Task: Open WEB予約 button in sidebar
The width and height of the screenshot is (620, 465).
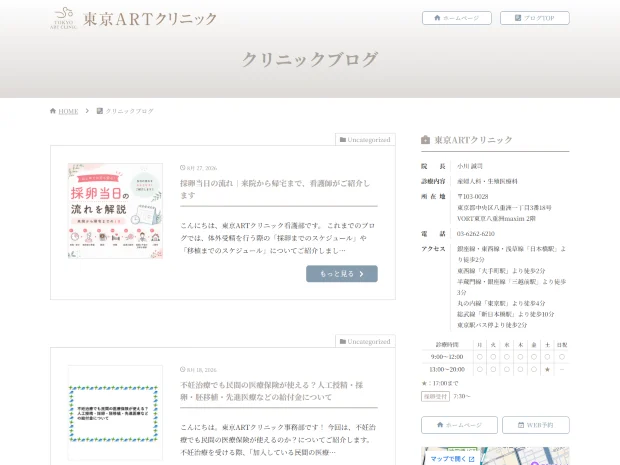Action: pyautogui.click(x=536, y=425)
